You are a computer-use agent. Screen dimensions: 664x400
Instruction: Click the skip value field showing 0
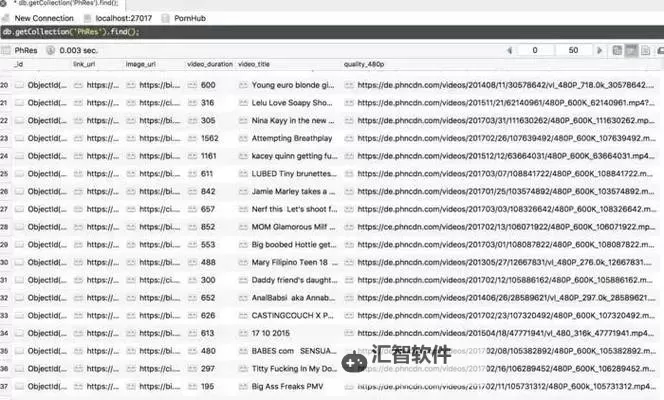point(535,50)
